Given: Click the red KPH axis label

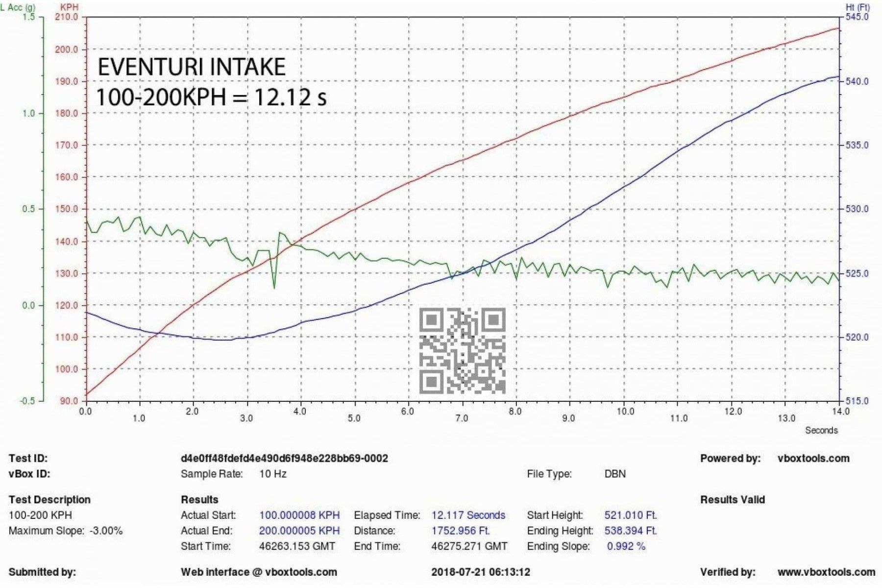Looking at the screenshot, I should coord(69,7).
